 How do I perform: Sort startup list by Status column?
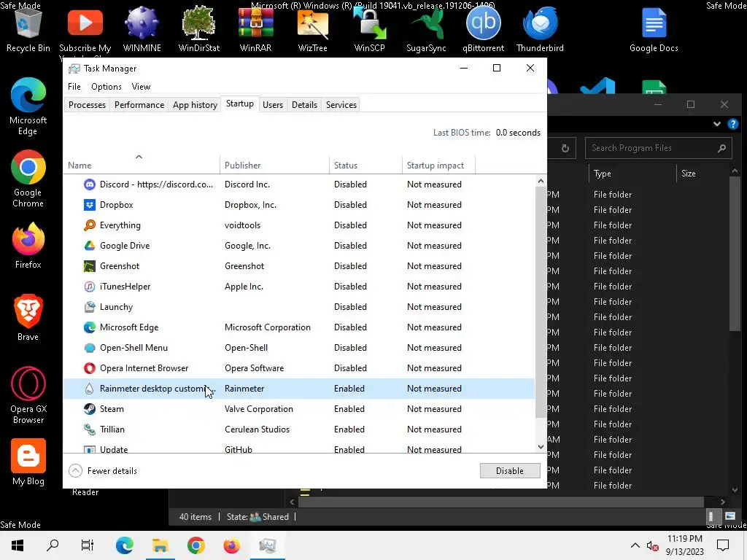(x=366, y=166)
